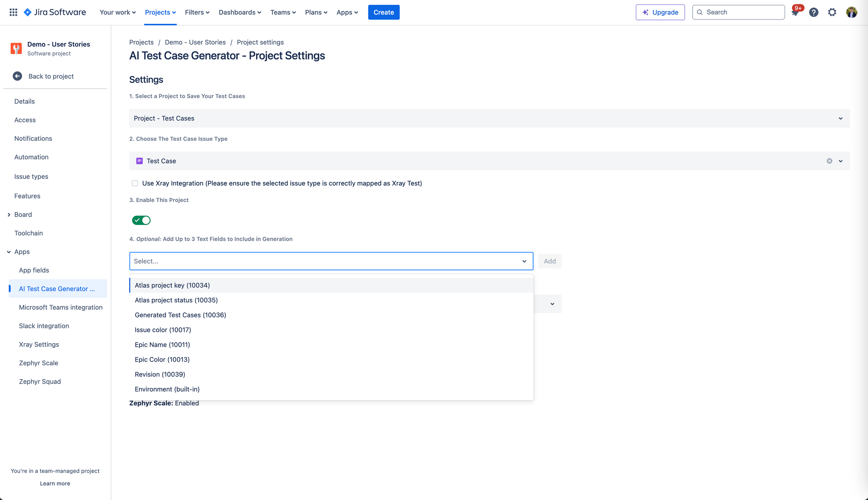This screenshot has height=500, width=868.
Task: Click the Back to project arrow icon
Action: 17,76
